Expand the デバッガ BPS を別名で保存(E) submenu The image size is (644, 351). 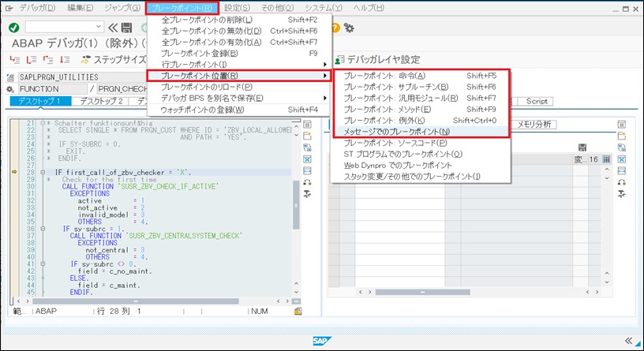238,98
